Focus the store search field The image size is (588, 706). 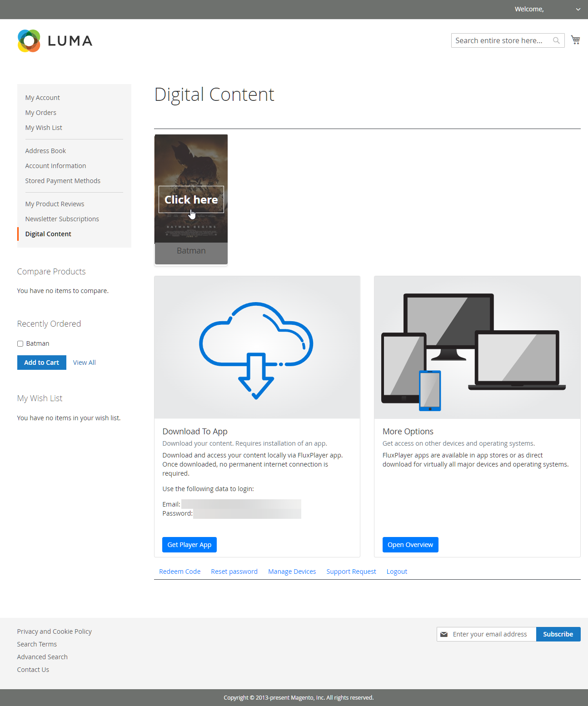500,40
